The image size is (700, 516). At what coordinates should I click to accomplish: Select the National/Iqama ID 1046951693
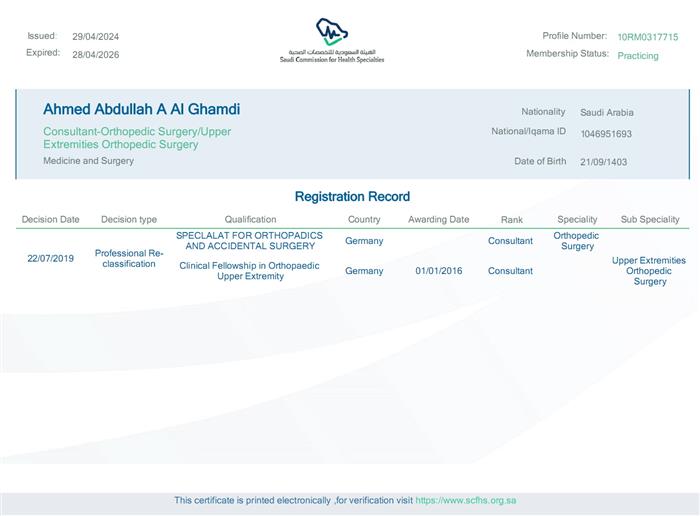coord(606,134)
